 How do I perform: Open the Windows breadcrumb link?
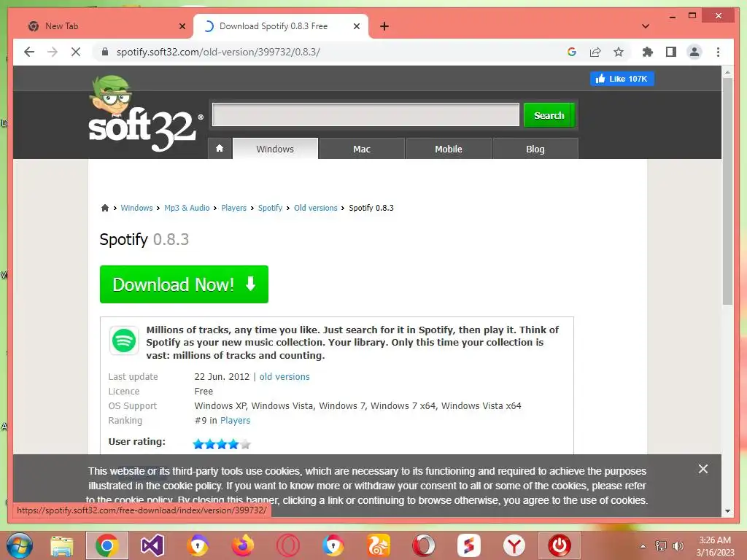click(136, 208)
